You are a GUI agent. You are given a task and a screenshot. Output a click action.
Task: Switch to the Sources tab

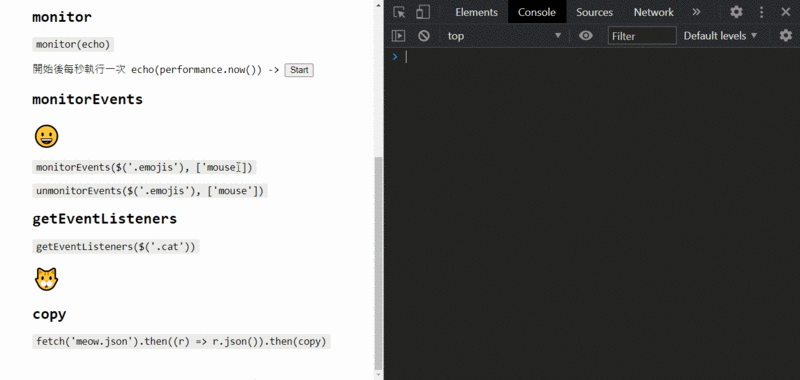coord(594,12)
